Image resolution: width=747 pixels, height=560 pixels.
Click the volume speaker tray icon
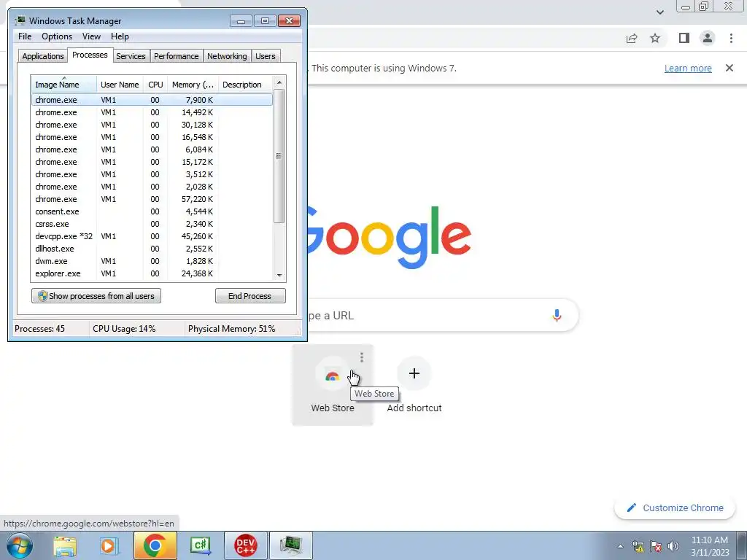[673, 546]
